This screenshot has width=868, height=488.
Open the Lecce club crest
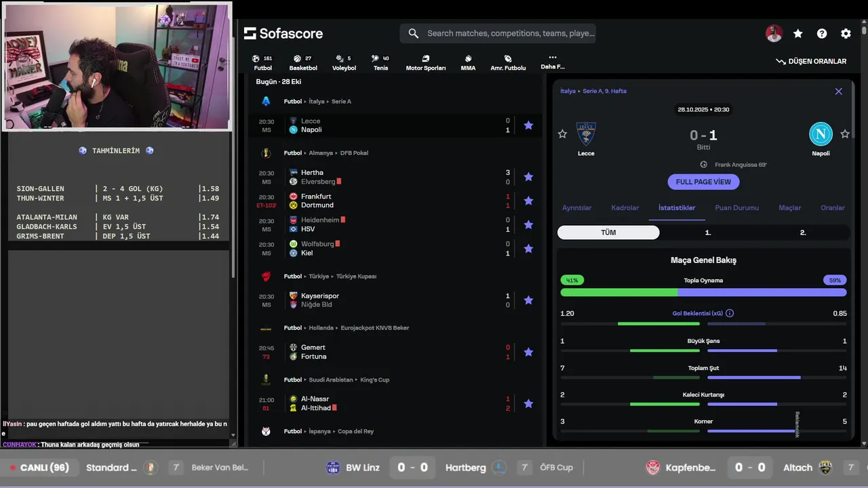coord(586,134)
